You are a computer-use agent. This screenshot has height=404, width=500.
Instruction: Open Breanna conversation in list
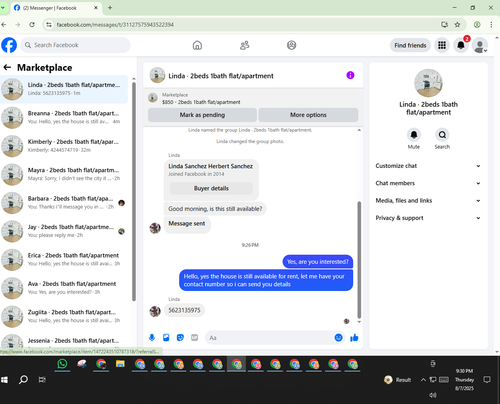tap(64, 117)
